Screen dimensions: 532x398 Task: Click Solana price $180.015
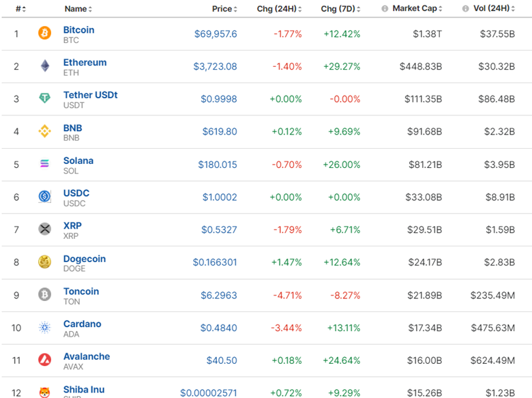(x=218, y=165)
